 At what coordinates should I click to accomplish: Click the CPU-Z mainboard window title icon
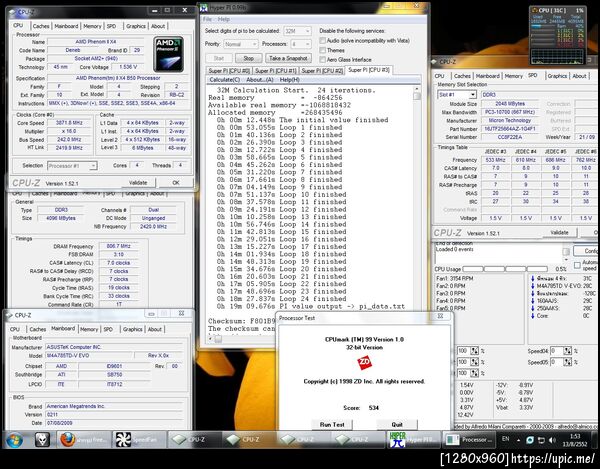[9, 315]
